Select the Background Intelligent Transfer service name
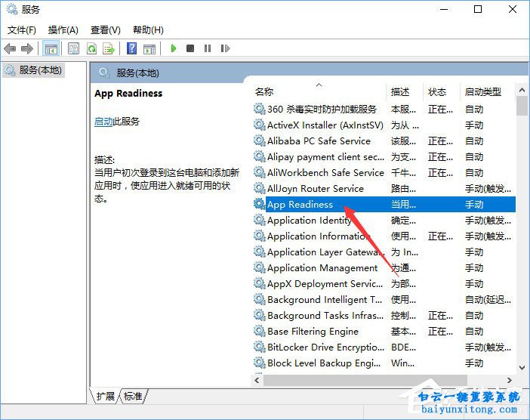 tap(325, 300)
